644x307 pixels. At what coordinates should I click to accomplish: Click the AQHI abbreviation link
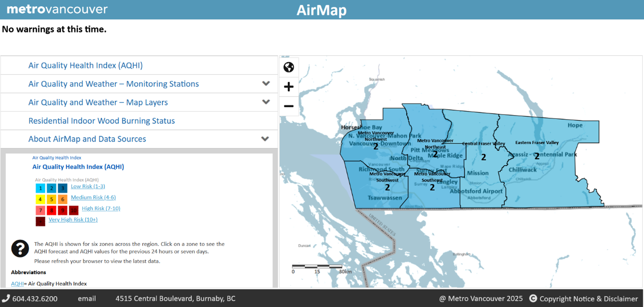17,284
